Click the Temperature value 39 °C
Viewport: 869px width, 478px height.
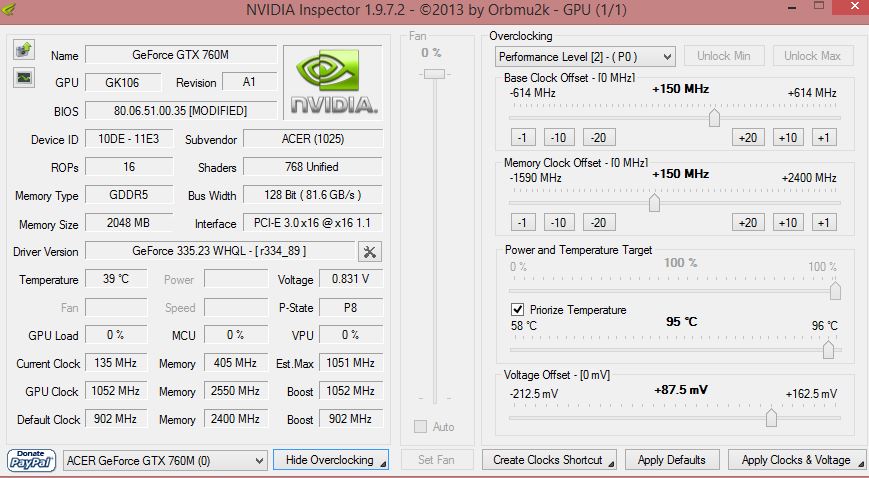(x=116, y=278)
